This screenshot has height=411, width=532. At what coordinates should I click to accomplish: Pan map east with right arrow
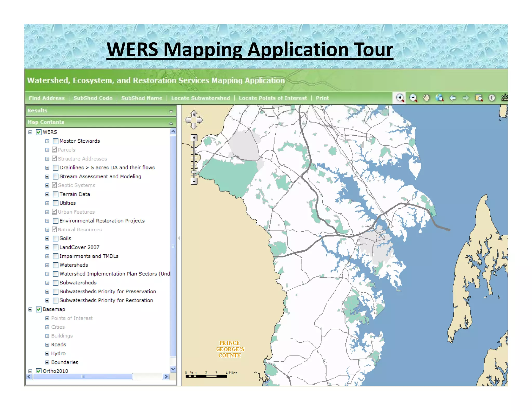tap(200, 120)
